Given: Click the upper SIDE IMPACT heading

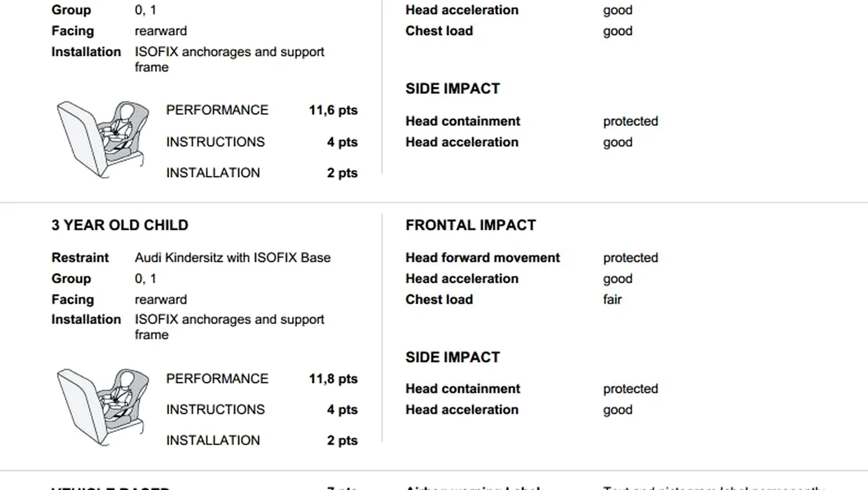Looking at the screenshot, I should coord(453,89).
